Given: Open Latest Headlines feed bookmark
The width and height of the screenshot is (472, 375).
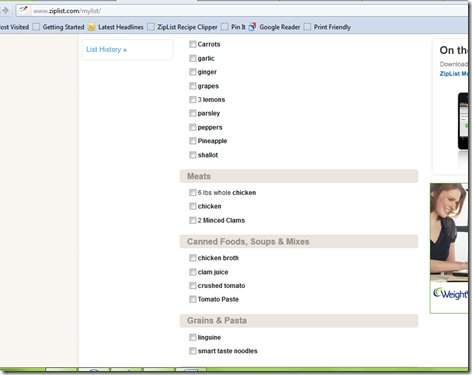Looking at the screenshot, I should (116, 27).
